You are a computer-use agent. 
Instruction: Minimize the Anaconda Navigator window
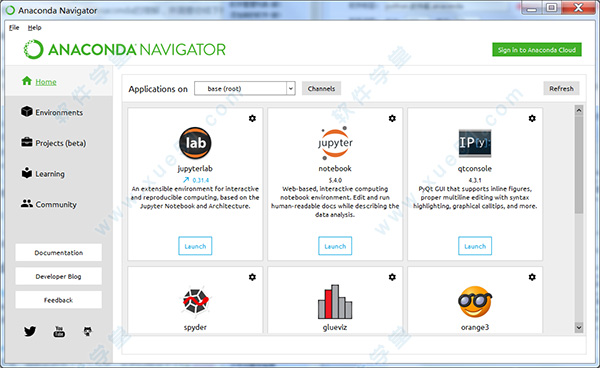point(532,8)
